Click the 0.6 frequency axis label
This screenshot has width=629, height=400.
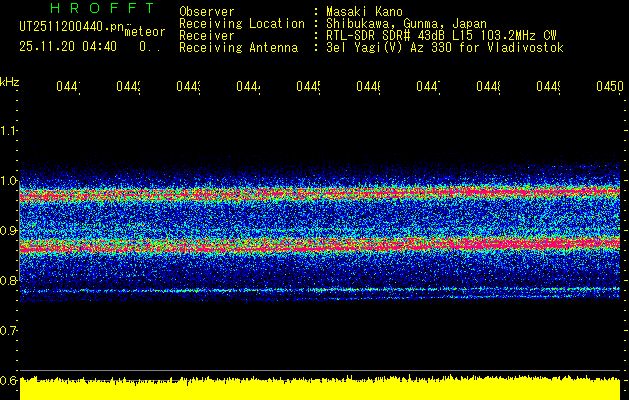pyautogui.click(x=10, y=380)
